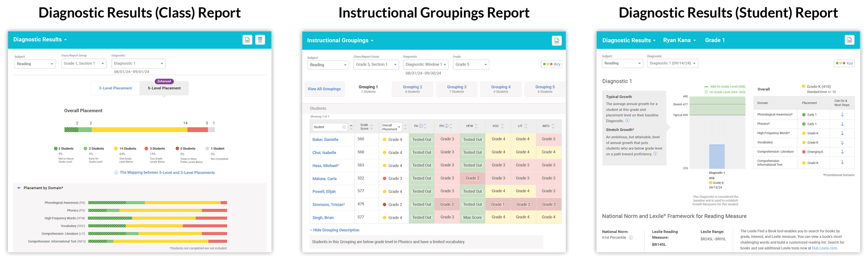Open Diagnostic Window 1 dropdown

[426, 64]
